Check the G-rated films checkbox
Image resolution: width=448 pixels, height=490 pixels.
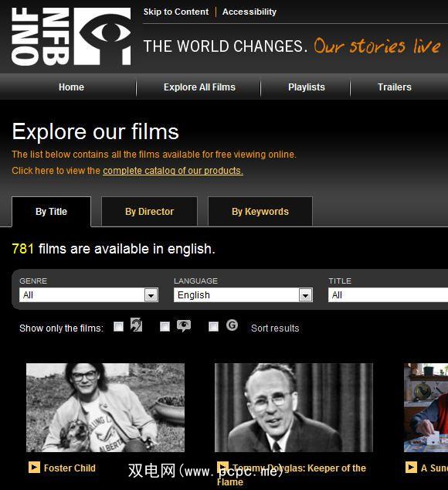(213, 327)
